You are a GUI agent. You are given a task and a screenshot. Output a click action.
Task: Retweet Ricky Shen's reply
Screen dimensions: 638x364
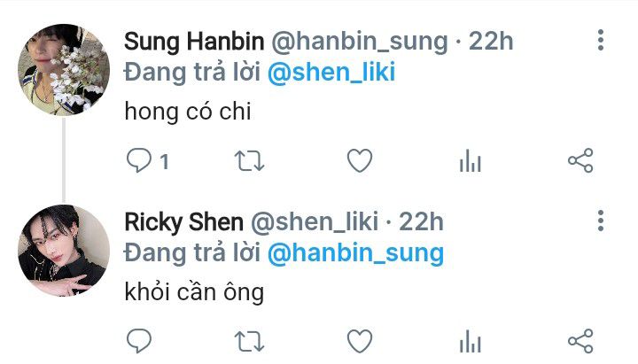[249, 341]
